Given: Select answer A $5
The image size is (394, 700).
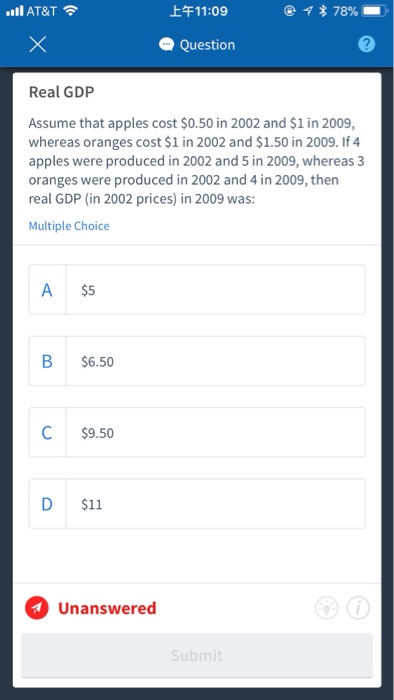Looking at the screenshot, I should pos(197,289).
